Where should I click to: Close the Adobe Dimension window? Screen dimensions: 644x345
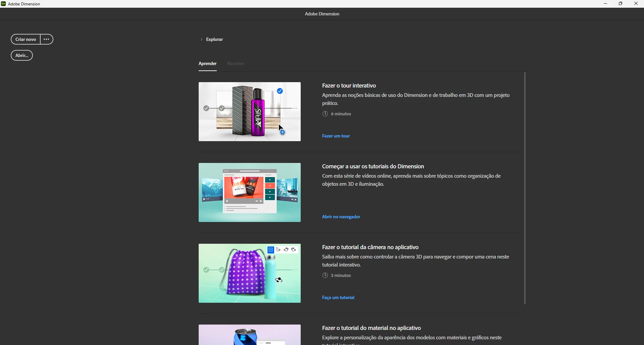pos(636,4)
